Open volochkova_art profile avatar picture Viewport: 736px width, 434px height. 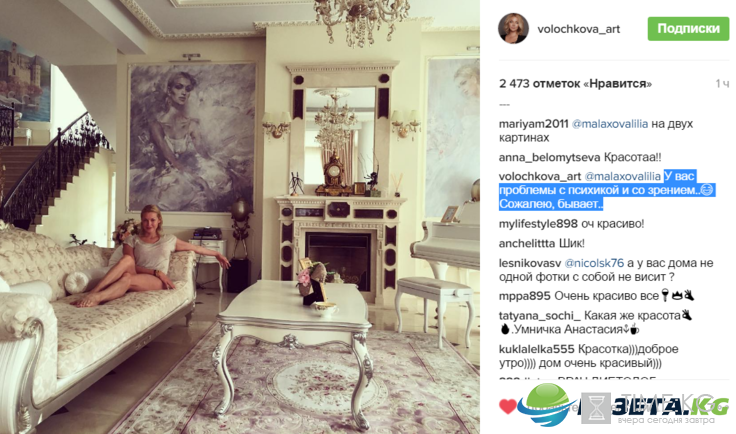513,29
